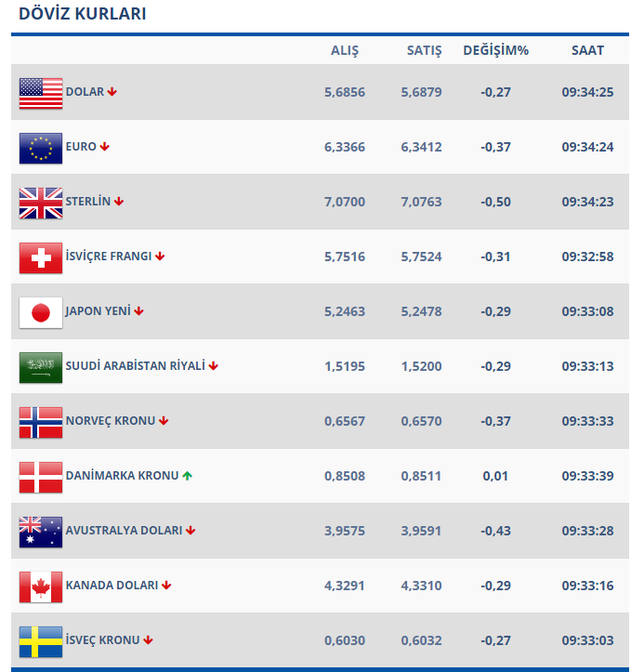Image resolution: width=631 pixels, height=672 pixels.
Task: Click the Saudi Arabian flag icon
Action: click(x=41, y=367)
